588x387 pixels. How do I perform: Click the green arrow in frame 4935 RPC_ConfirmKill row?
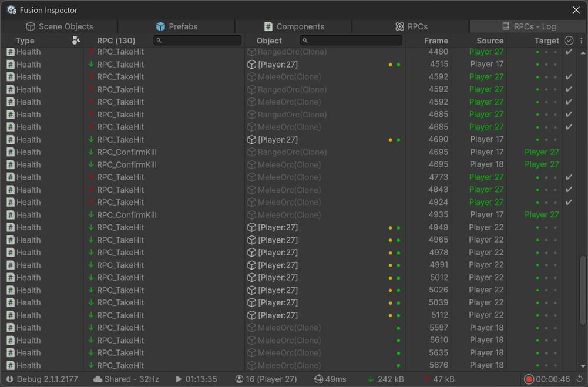point(90,214)
